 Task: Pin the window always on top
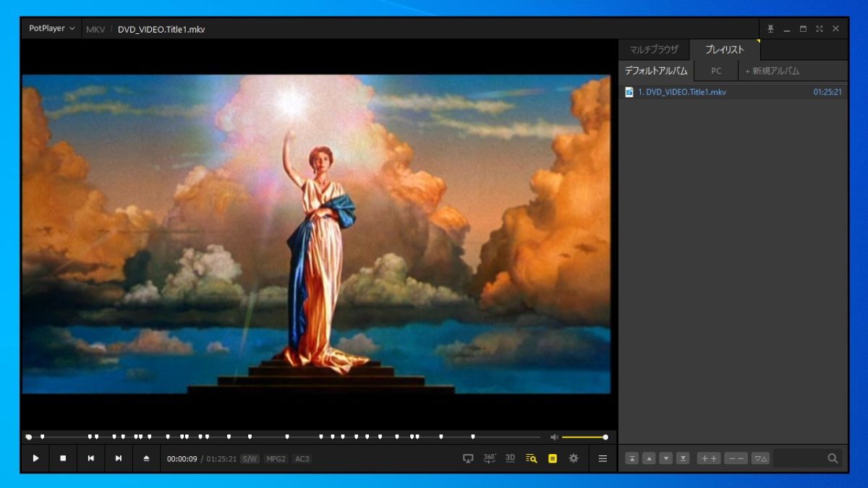770,29
